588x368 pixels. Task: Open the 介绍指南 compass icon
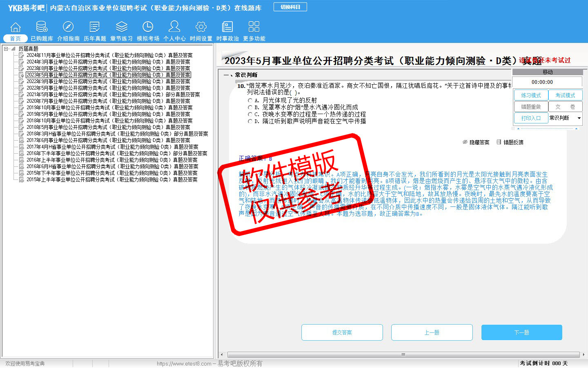[x=68, y=27]
